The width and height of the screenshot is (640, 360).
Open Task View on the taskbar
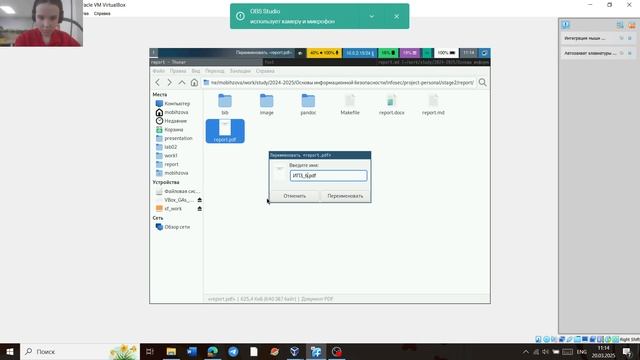click(150, 351)
